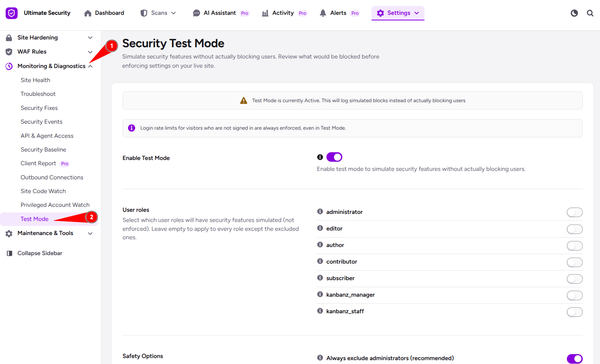Open search with the magnifier icon
Screen dimensions: 600x364
pyautogui.click(x=590, y=13)
